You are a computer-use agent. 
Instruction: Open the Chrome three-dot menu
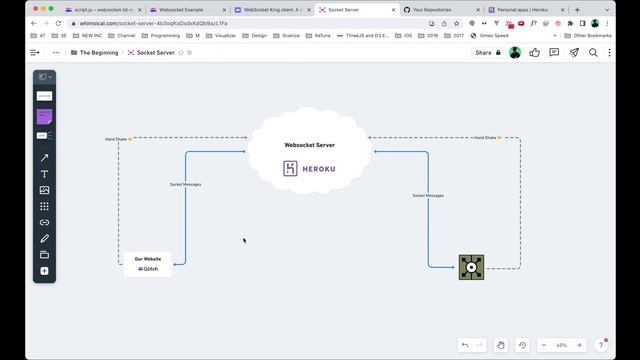click(x=607, y=24)
